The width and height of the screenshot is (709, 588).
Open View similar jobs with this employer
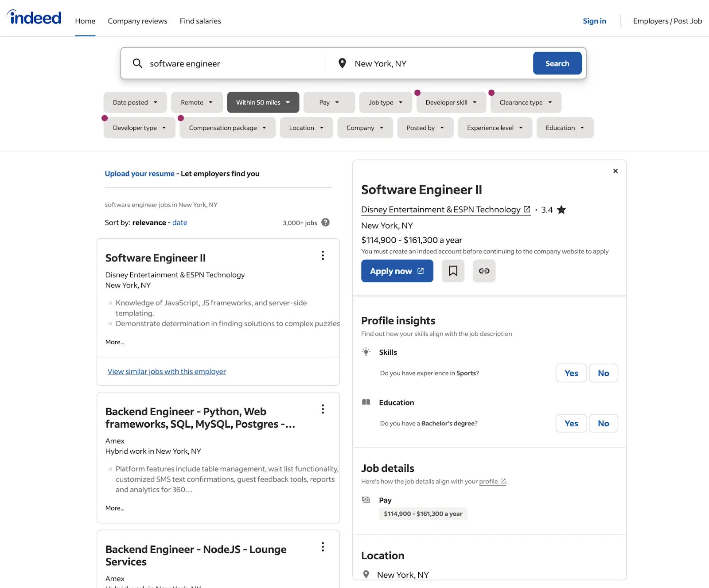(167, 371)
